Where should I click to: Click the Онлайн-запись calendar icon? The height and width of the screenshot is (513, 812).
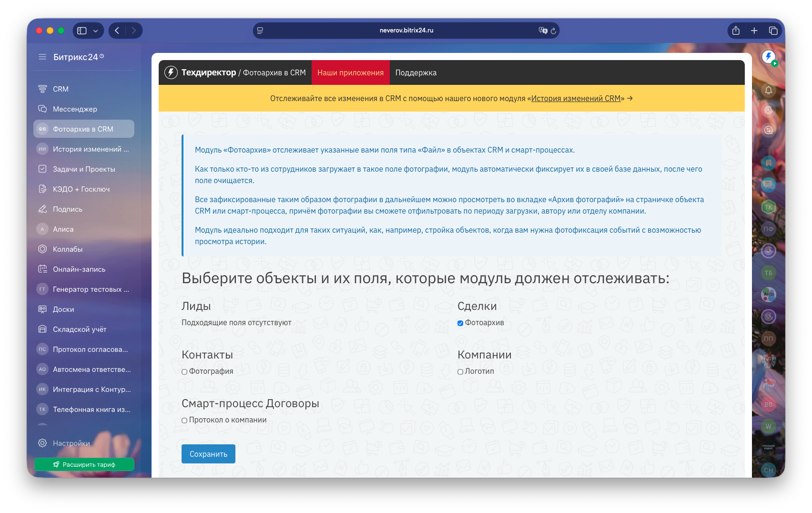pos(42,269)
